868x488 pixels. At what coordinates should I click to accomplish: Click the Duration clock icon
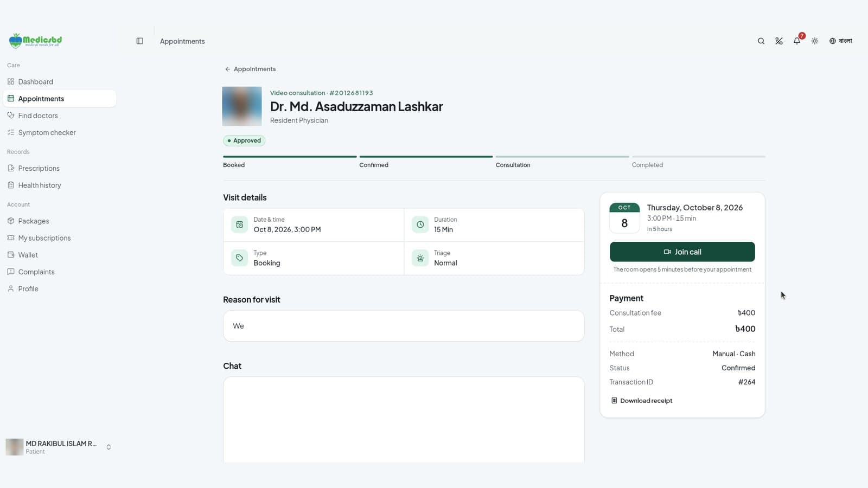(420, 224)
